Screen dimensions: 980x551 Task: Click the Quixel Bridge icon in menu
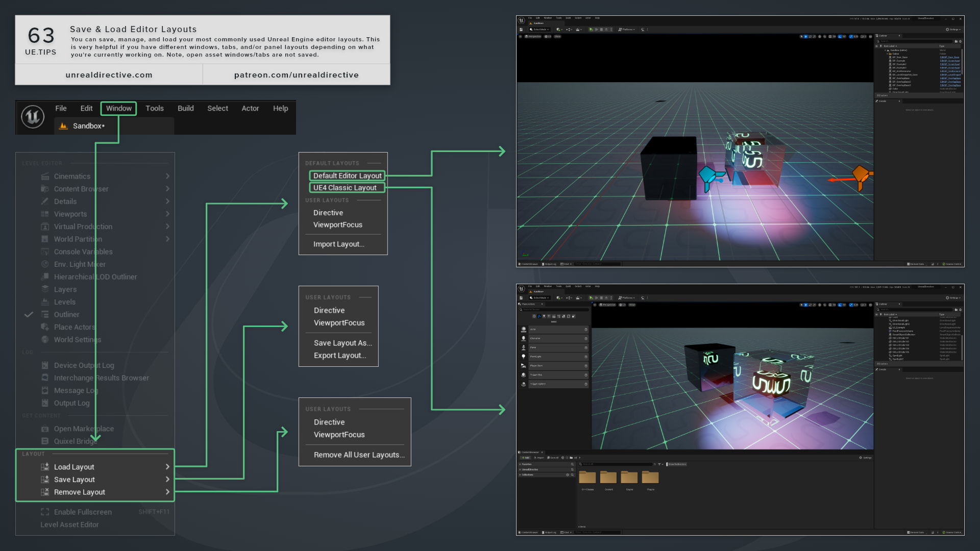point(45,441)
